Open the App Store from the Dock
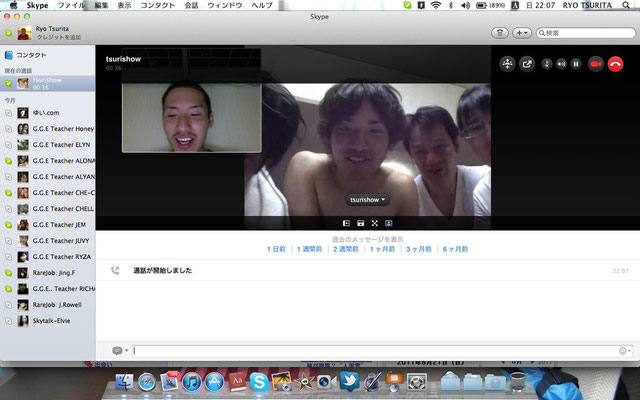This screenshot has height=400, width=640. (214, 382)
